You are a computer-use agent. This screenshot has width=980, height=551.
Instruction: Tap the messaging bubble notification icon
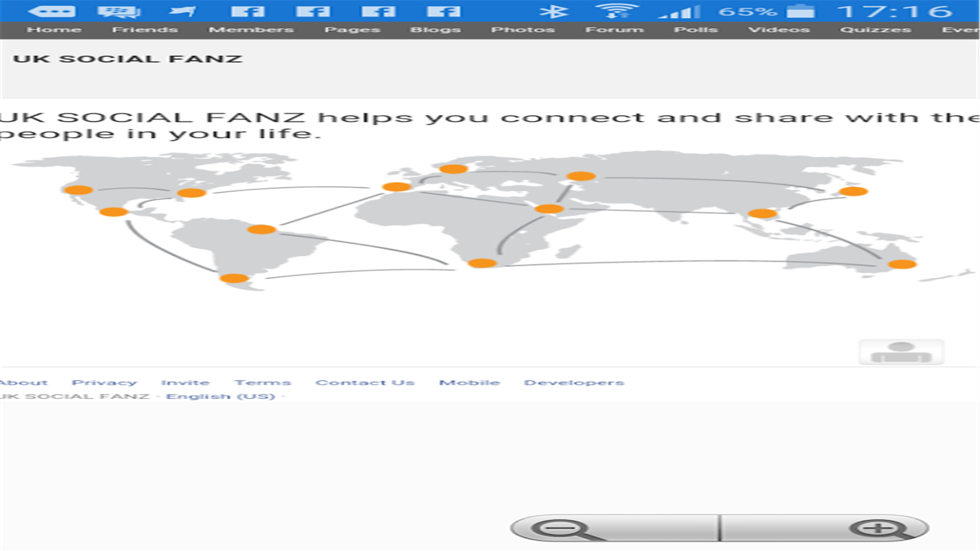pyautogui.click(x=51, y=11)
